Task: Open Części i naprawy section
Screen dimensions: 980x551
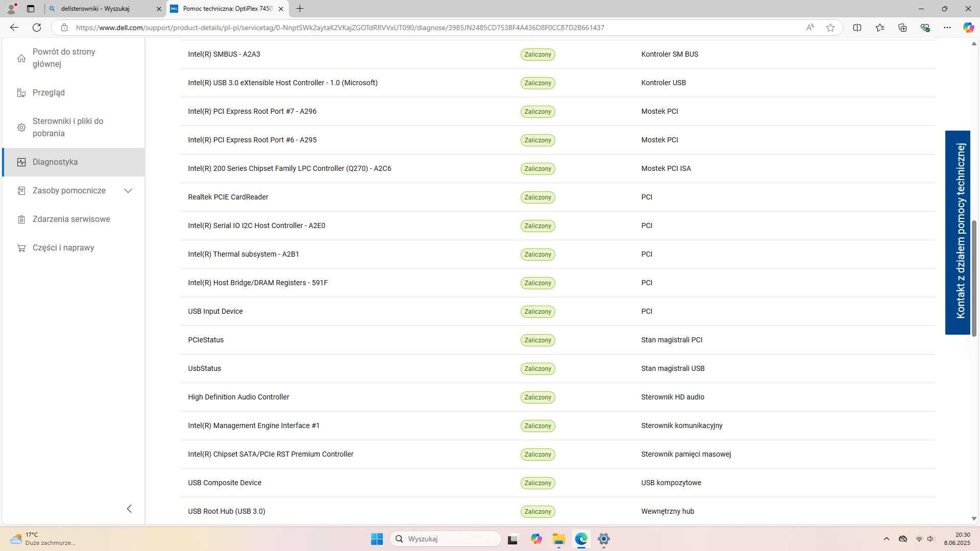Action: pos(73,247)
